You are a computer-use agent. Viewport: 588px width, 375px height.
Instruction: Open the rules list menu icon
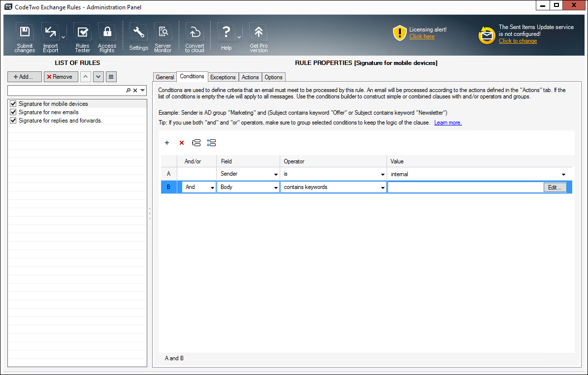(111, 77)
